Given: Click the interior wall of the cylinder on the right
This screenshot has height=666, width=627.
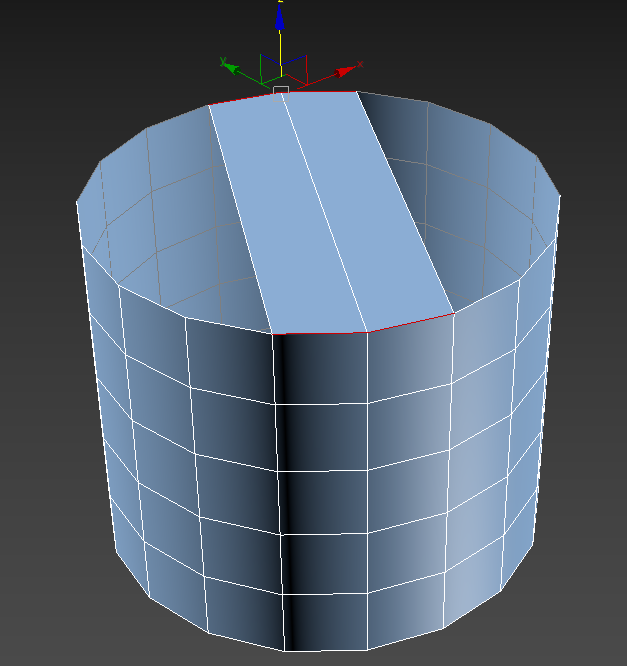Looking at the screenshot, I should coord(480,200).
